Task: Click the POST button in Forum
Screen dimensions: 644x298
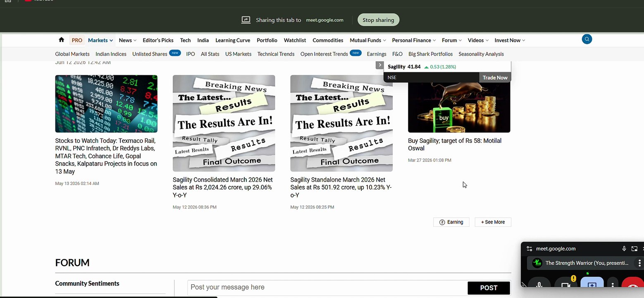Action: [489, 288]
